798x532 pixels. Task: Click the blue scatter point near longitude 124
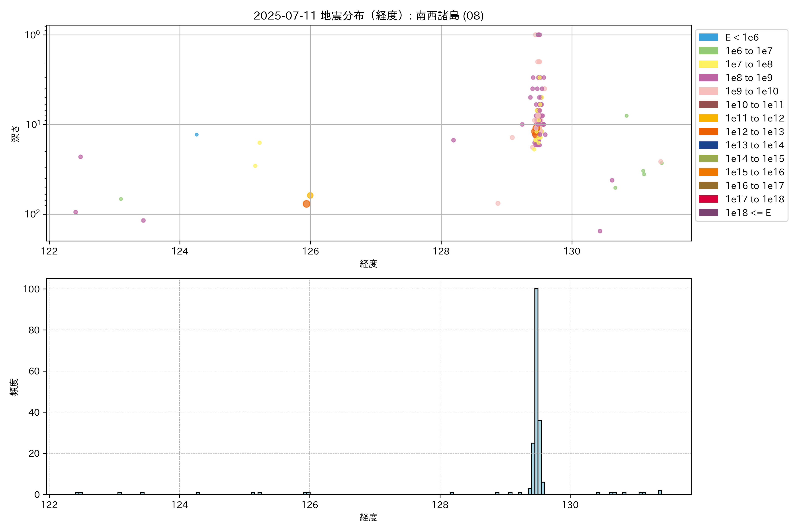(x=196, y=135)
